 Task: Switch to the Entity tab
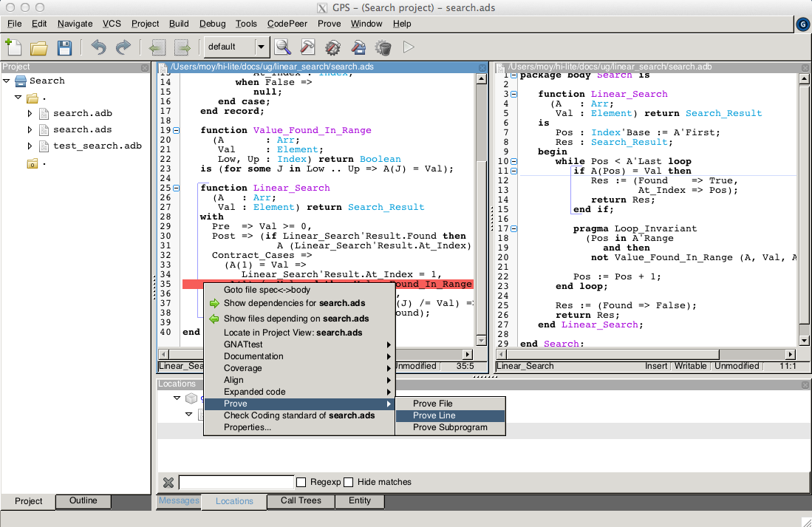point(360,500)
